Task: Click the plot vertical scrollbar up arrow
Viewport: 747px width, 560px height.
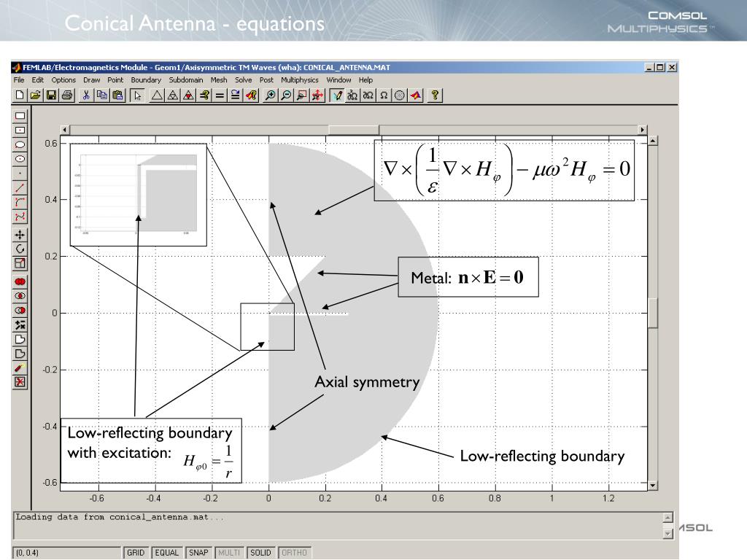Action: tap(653, 141)
